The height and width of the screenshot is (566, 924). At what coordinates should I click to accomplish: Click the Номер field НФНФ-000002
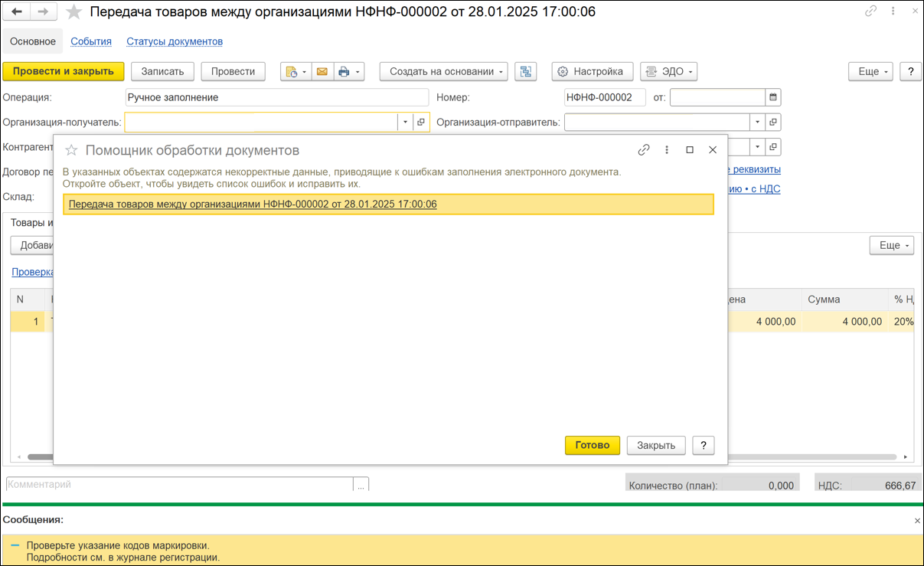[x=605, y=97]
